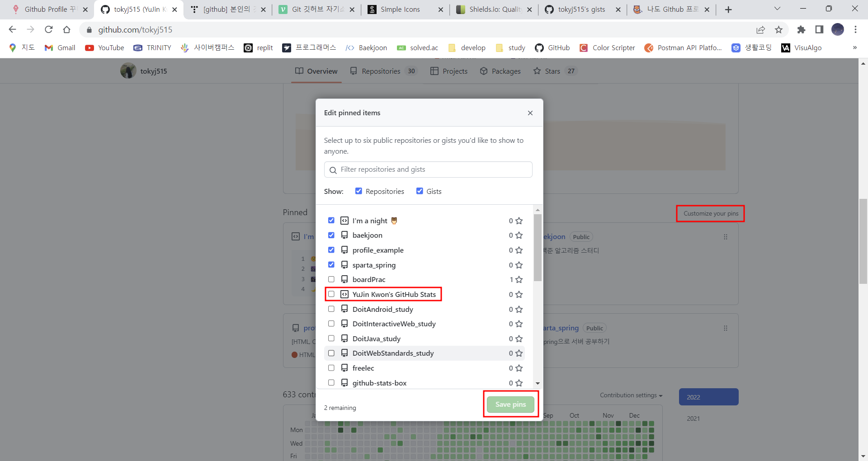
Task: Click the star icon for freelec
Action: click(519, 368)
